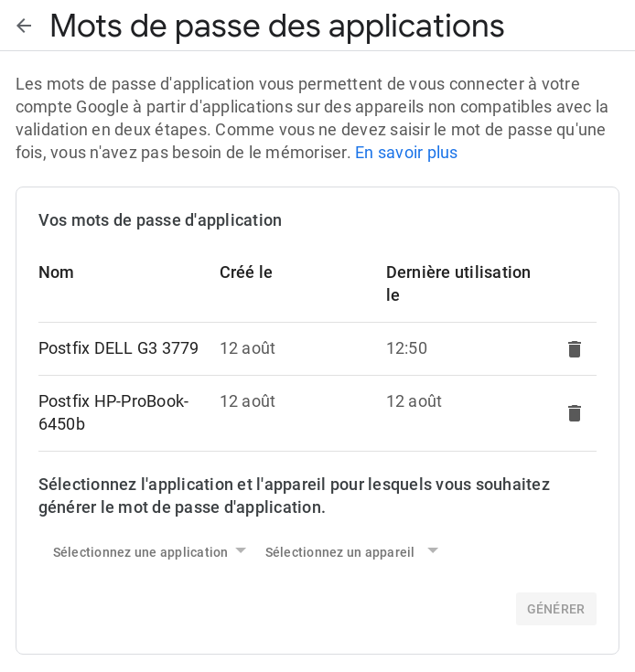
Task: Click the creation date of HP-ProBook row
Action: (247, 401)
